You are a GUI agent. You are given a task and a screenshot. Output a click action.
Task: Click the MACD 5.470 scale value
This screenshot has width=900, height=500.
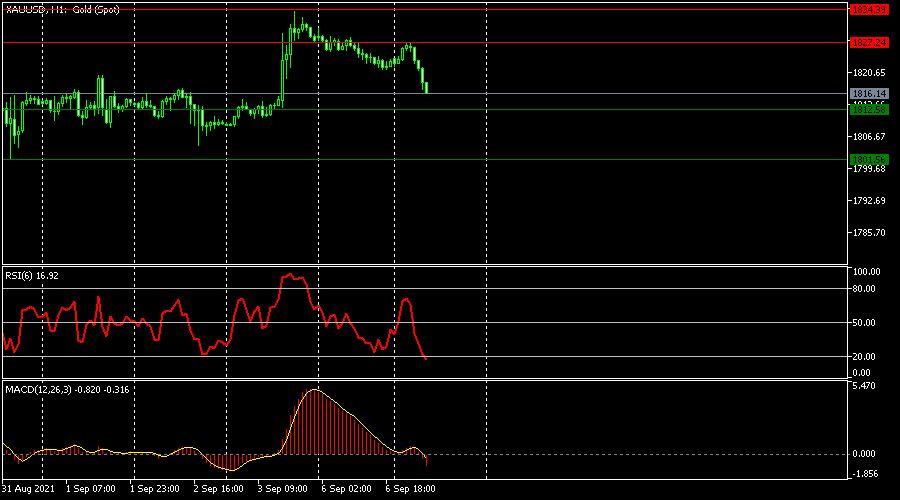(x=864, y=386)
